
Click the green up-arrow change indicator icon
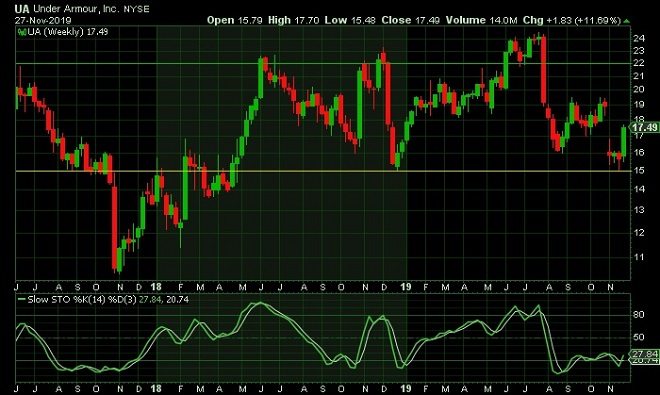point(626,21)
